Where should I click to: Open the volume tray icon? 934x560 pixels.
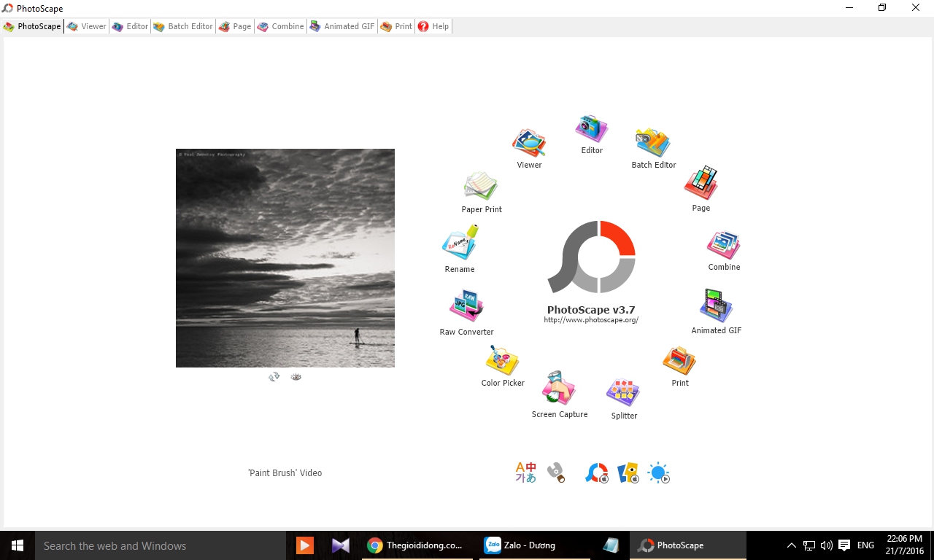tap(827, 545)
